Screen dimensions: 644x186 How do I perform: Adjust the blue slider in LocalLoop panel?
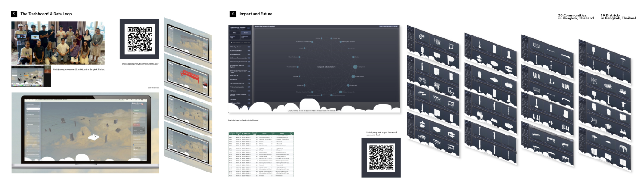139,145
